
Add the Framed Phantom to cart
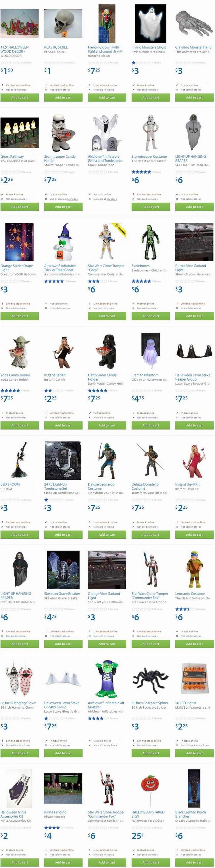[150, 425]
